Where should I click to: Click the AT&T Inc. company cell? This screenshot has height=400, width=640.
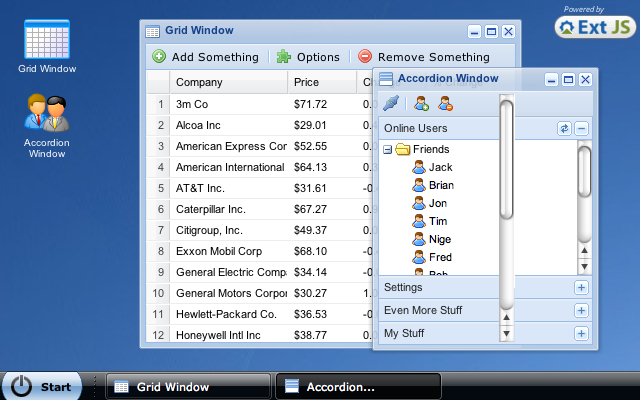tap(229, 188)
